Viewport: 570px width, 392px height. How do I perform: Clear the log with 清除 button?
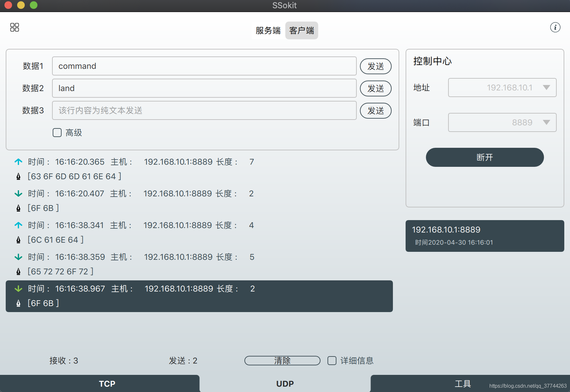click(282, 361)
